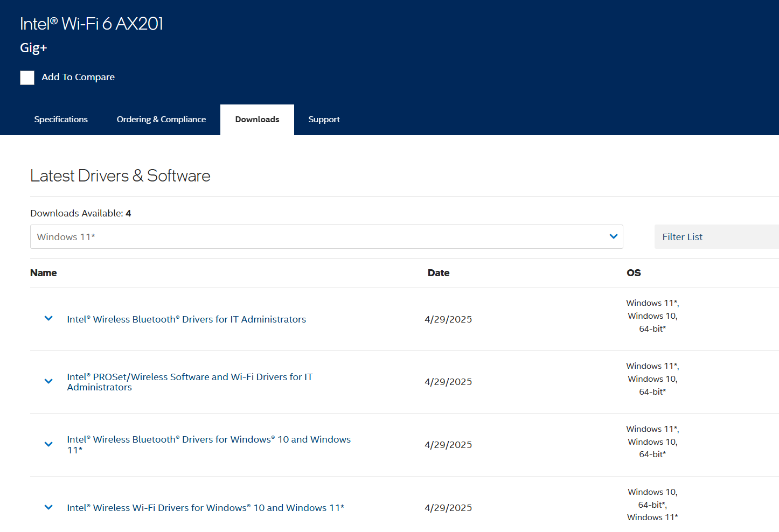Viewport: 779px width, 532px height.
Task: Expand PROSet/Wireless Software IT Administrators row
Action: [x=48, y=382]
